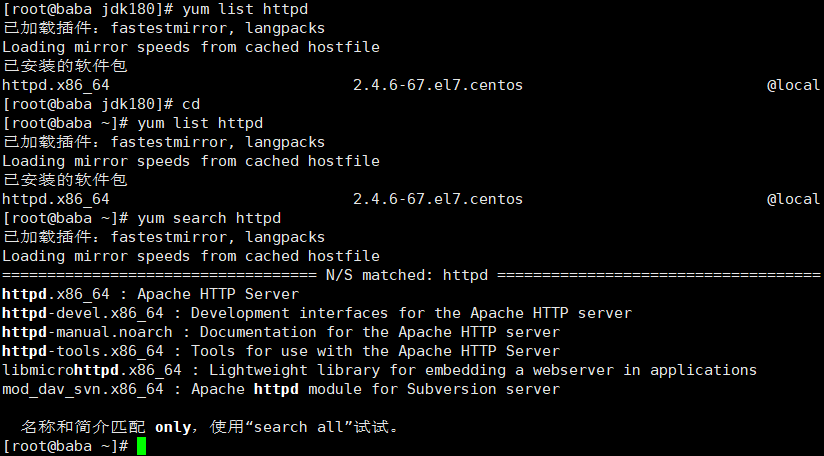Click the bold word 'only'
Image resolution: width=824 pixels, height=456 pixels.
pyautogui.click(x=172, y=427)
